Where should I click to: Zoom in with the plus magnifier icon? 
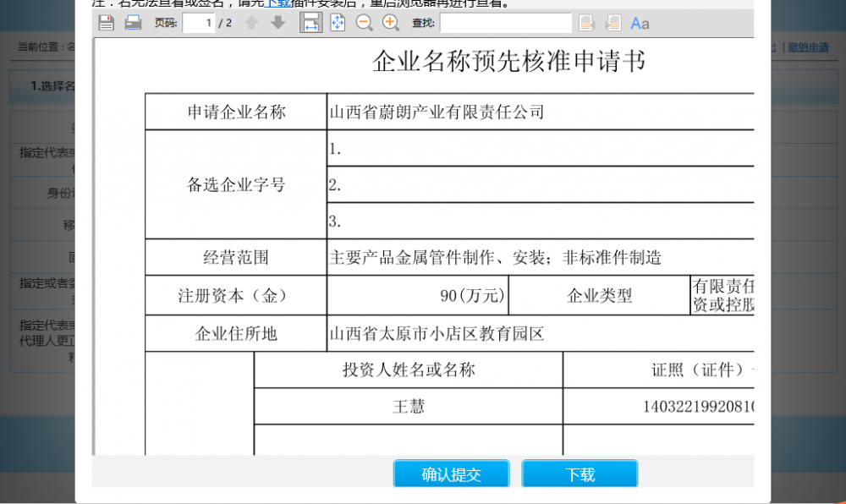[390, 23]
